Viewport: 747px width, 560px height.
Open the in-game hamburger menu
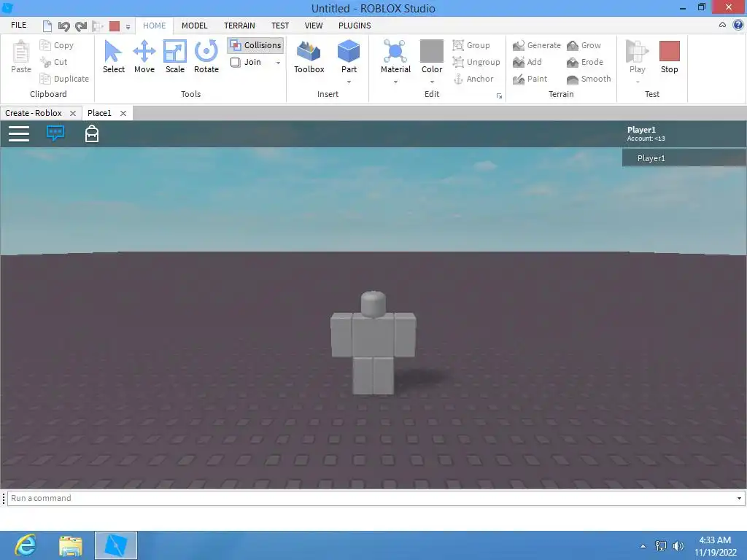click(x=19, y=134)
